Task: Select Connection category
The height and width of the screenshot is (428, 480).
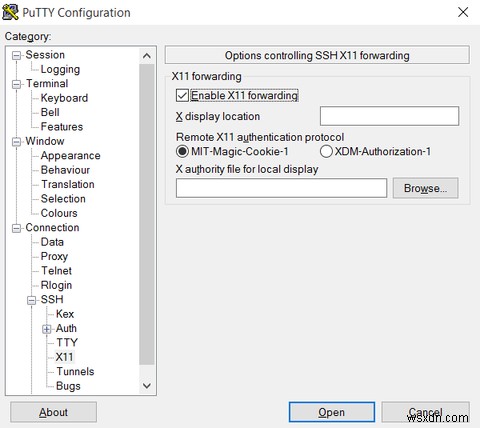Action: click(x=52, y=227)
